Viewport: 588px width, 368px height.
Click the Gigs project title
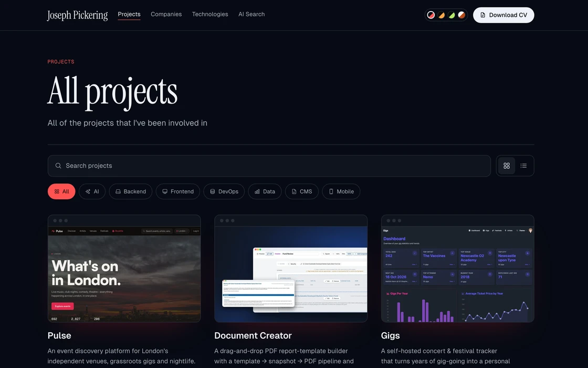point(391,335)
